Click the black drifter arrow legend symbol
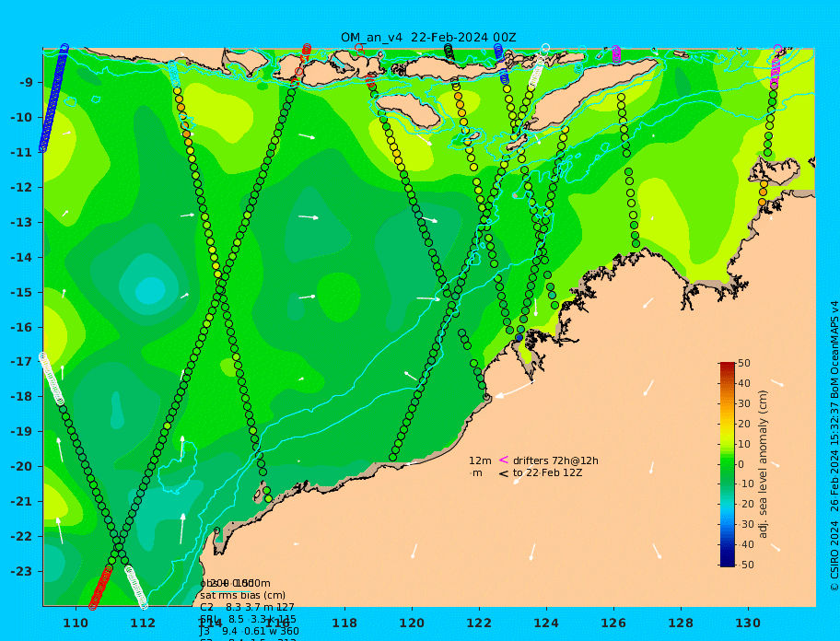The image size is (840, 641). [x=504, y=473]
